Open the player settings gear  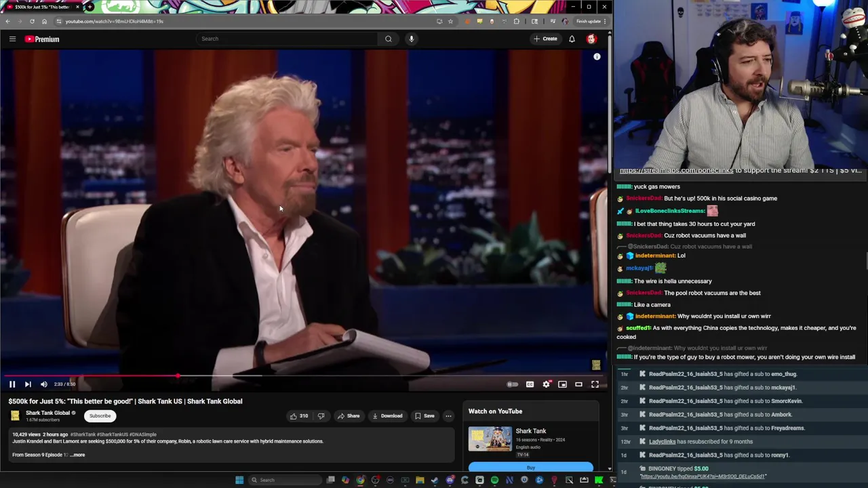(x=547, y=384)
